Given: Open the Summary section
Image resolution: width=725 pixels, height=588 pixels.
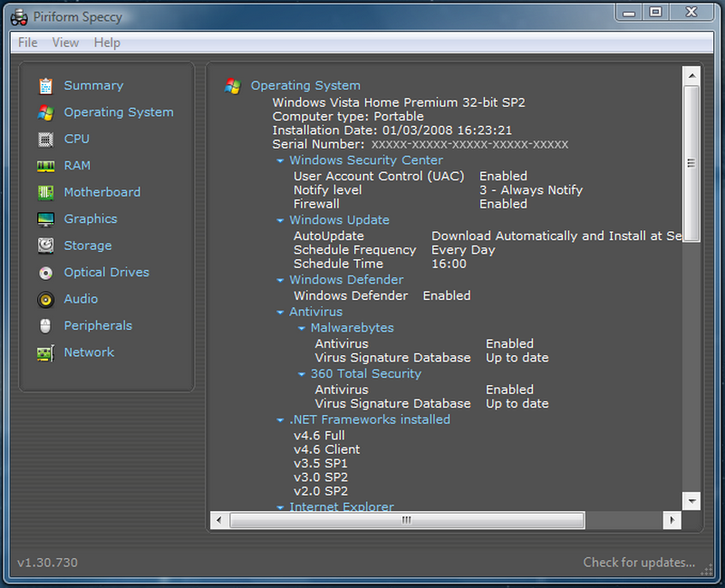Looking at the screenshot, I should click(94, 85).
